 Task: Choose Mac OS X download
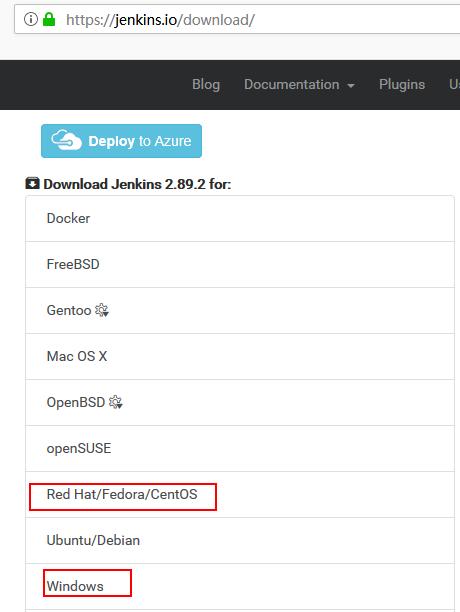click(240, 356)
